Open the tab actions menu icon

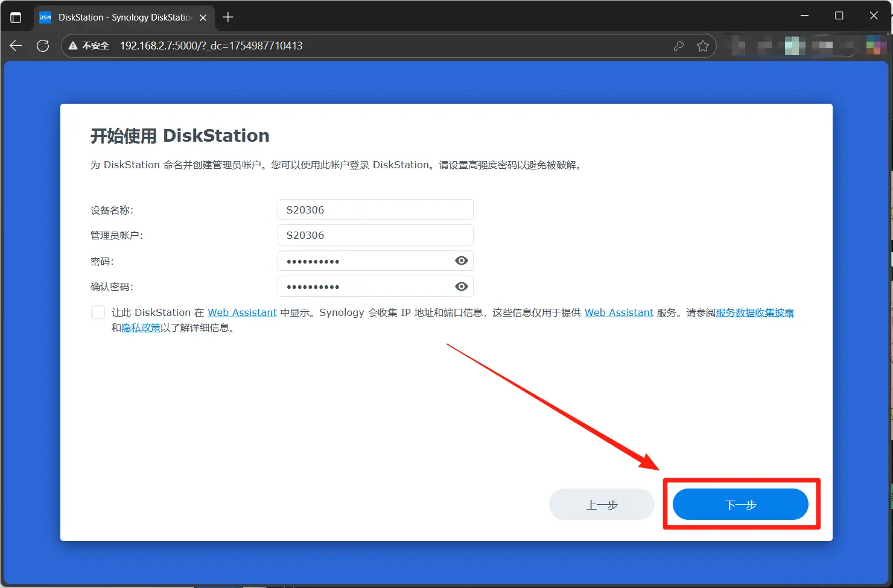pos(16,17)
